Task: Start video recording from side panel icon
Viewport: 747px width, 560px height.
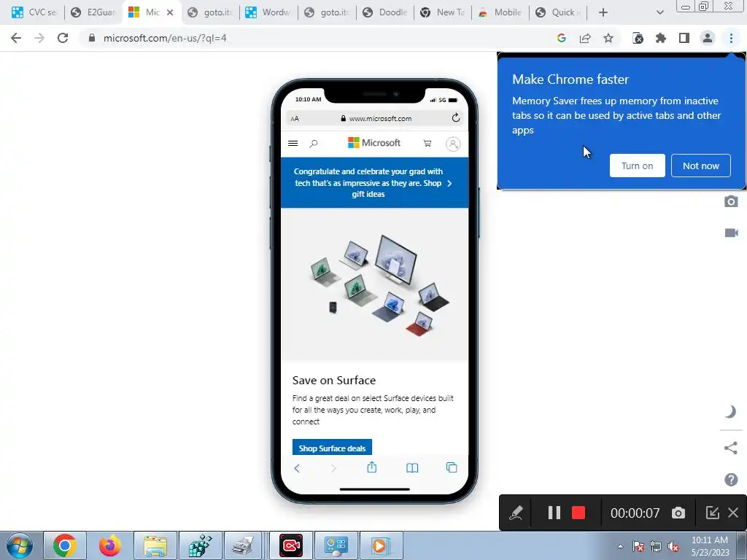Action: [x=731, y=233]
